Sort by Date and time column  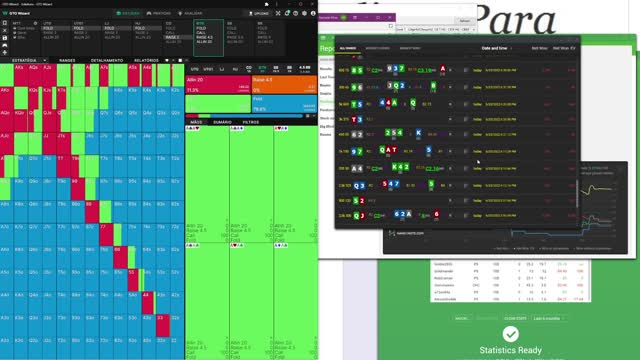[x=494, y=48]
